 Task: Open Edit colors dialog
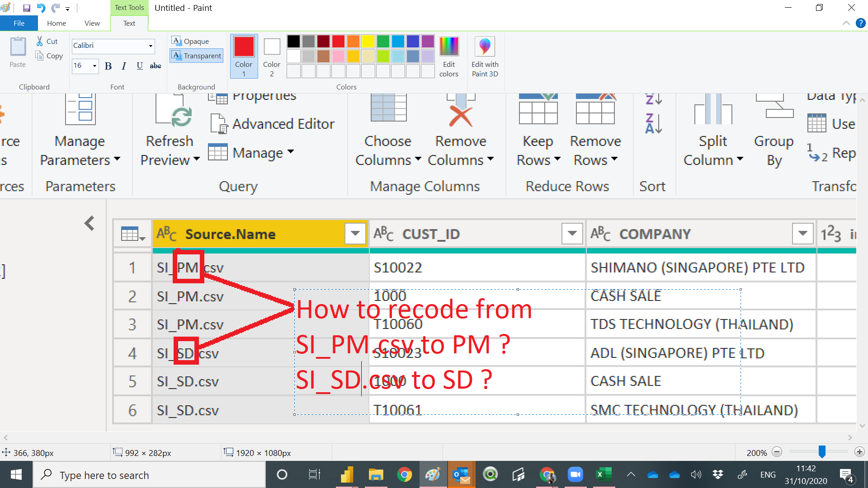448,56
